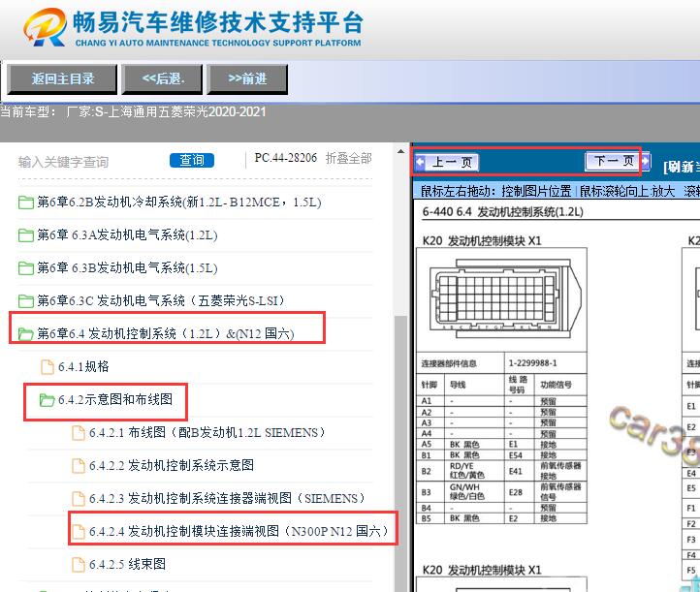Open 6.4.2.2 发动机控制系统示意图
The height and width of the screenshot is (592, 700).
pyautogui.click(x=172, y=466)
